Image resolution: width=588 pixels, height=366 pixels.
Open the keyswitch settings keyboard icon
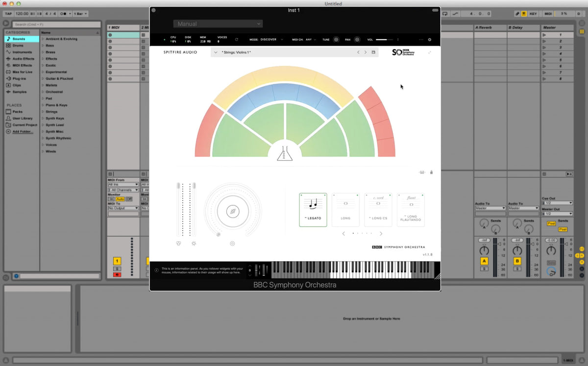click(x=422, y=172)
